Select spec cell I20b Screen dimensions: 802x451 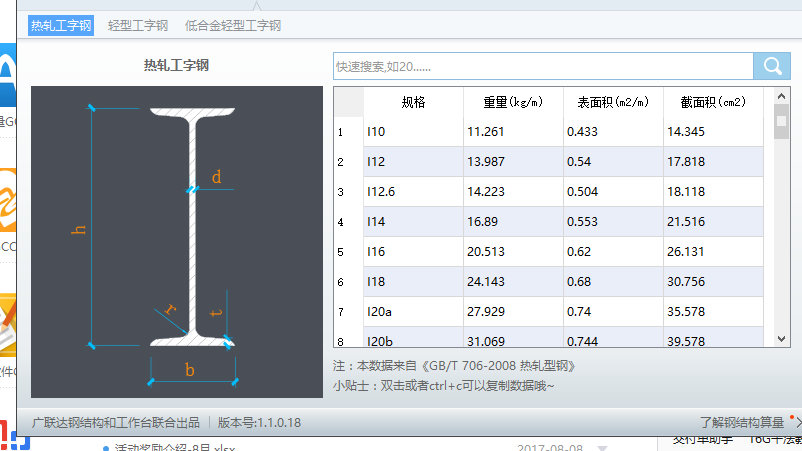click(x=413, y=338)
